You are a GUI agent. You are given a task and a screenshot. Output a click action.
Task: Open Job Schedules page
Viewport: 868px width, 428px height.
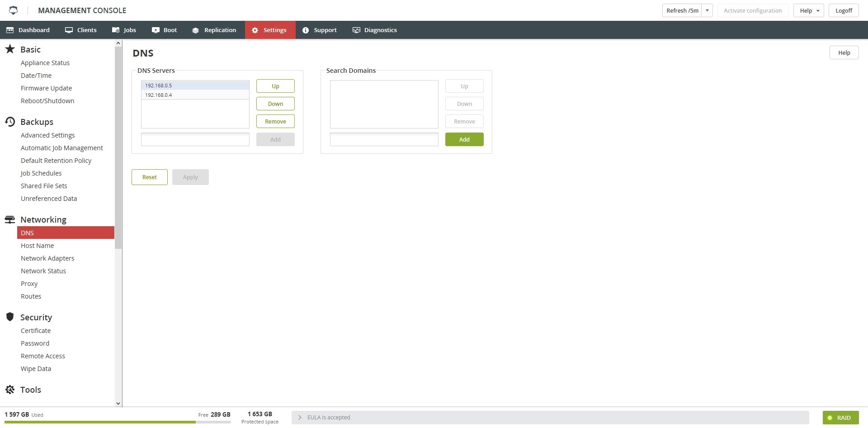click(x=41, y=173)
